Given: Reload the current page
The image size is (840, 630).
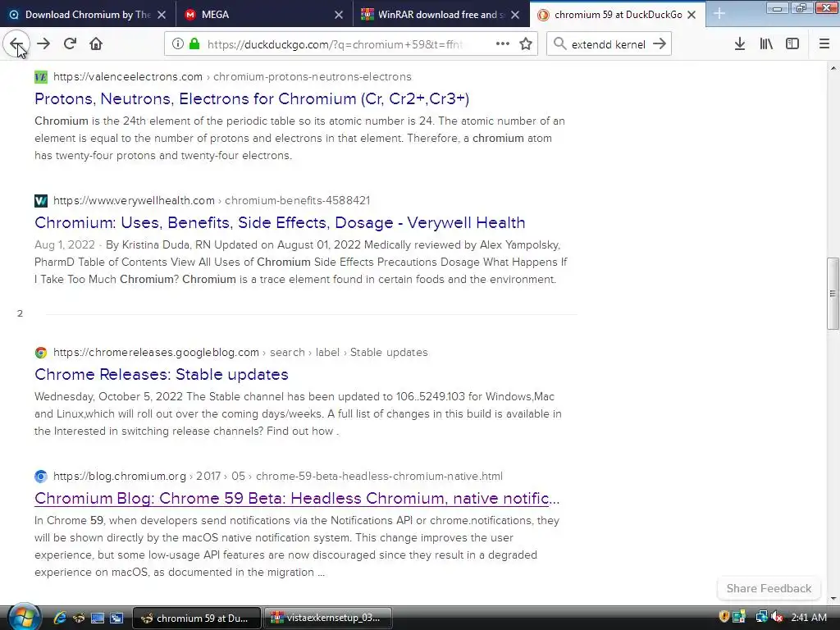Looking at the screenshot, I should pyautogui.click(x=70, y=44).
